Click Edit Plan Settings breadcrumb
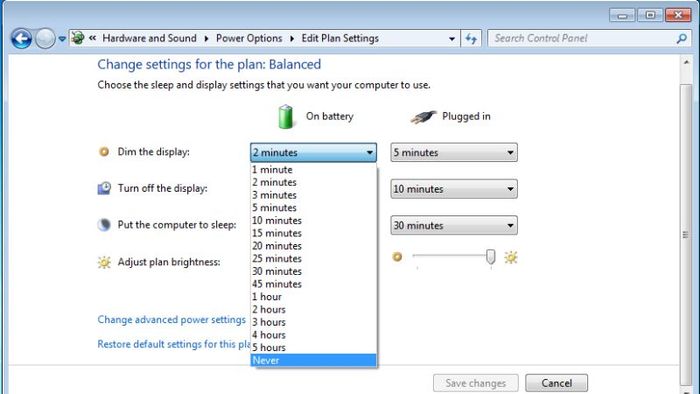This screenshot has width=700, height=394. (340, 38)
